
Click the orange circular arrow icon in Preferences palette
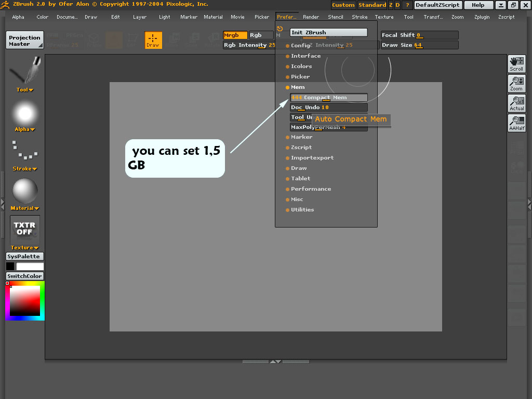coord(280,29)
